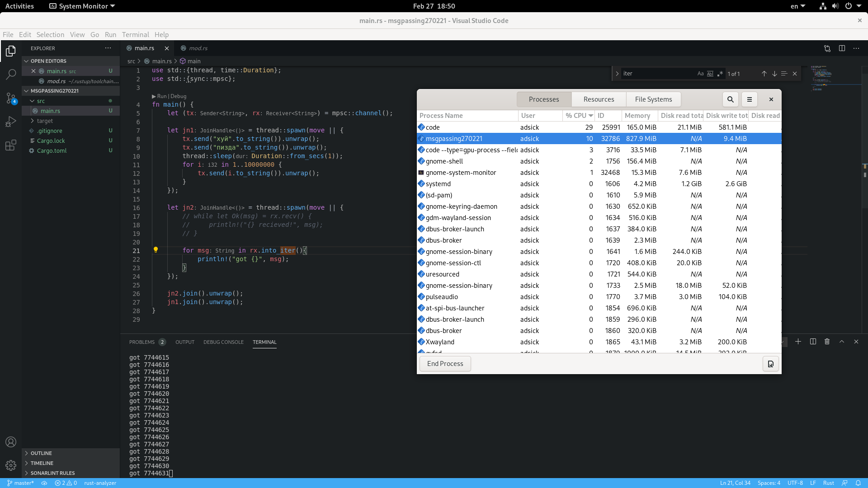Viewport: 868px width, 488px height.
Task: Split the terminal panel
Action: coord(813,342)
